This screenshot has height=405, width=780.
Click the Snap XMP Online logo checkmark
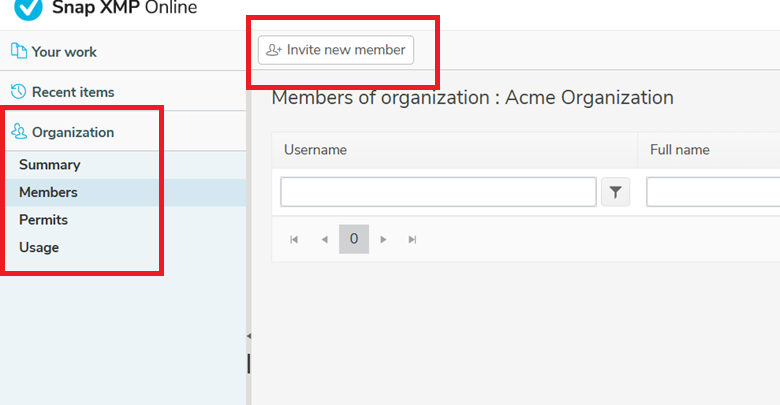pyautogui.click(x=28, y=7)
